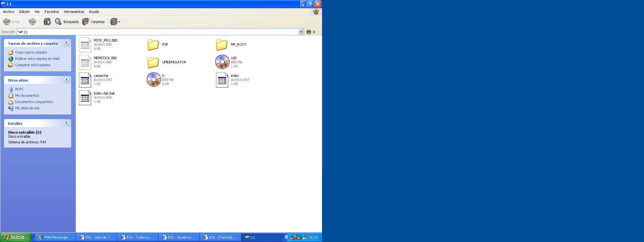
Task: Open the Ayuda menu
Action: coord(94,12)
